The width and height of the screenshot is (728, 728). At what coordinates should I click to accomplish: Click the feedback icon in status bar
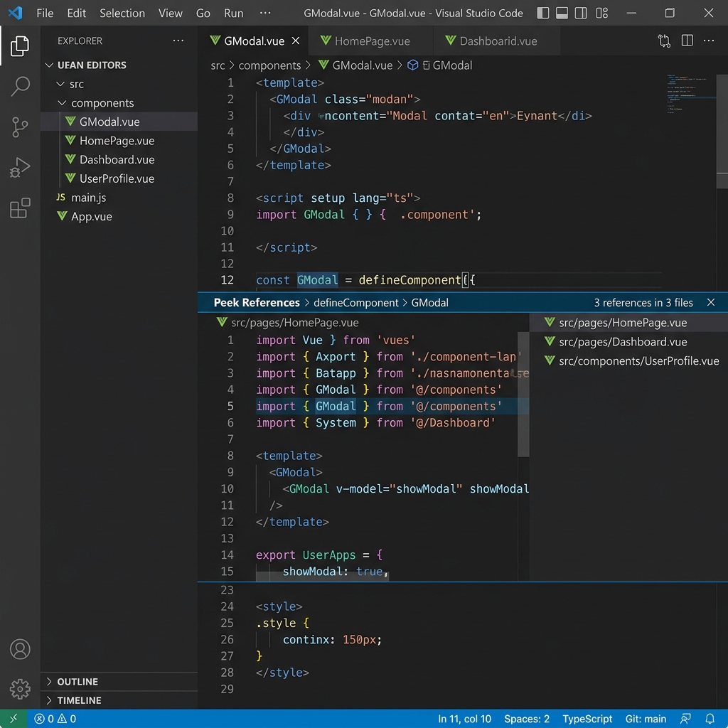click(x=685, y=719)
